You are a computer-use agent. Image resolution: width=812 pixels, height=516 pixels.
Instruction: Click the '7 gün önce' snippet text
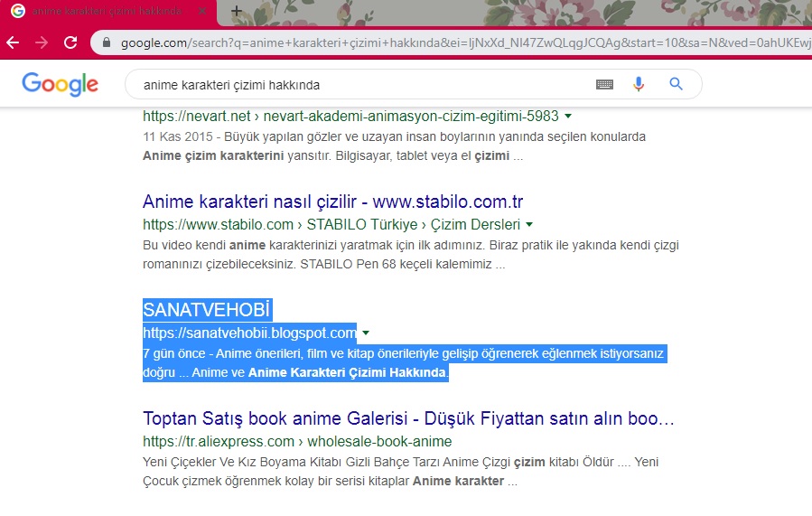[x=174, y=354]
